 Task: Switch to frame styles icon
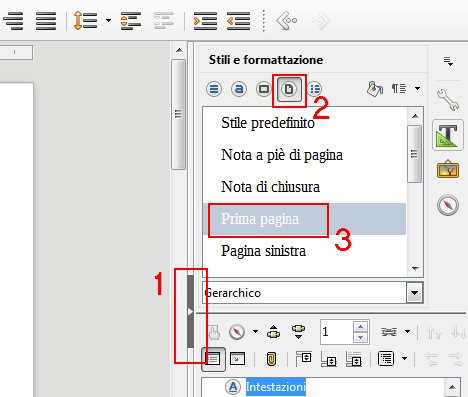tap(264, 89)
